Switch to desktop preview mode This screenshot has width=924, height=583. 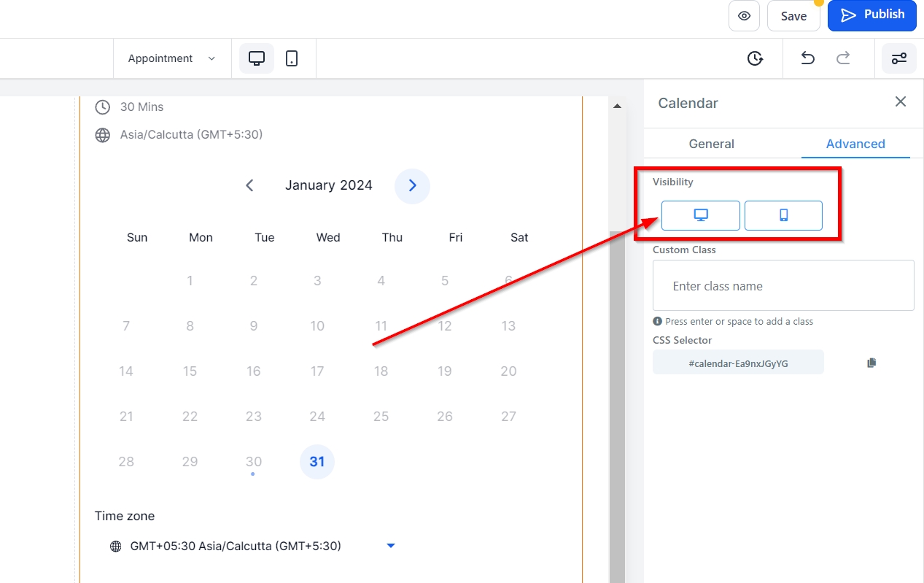257,58
